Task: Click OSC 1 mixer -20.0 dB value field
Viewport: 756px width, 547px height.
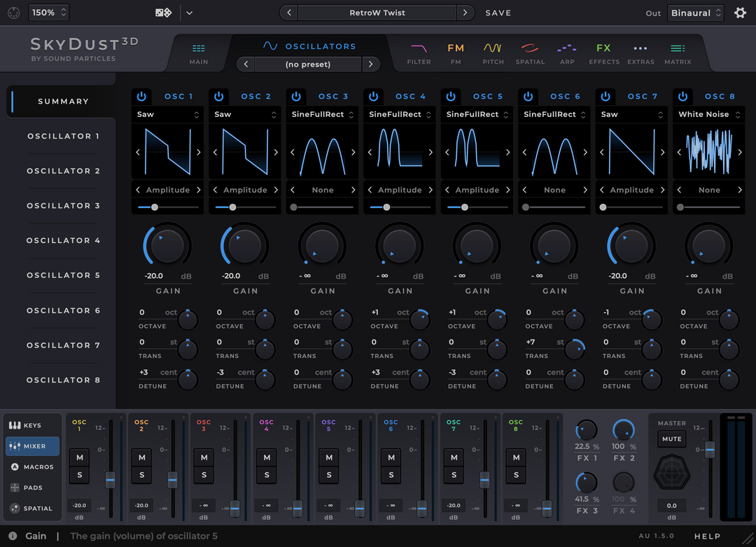Action: [x=79, y=505]
